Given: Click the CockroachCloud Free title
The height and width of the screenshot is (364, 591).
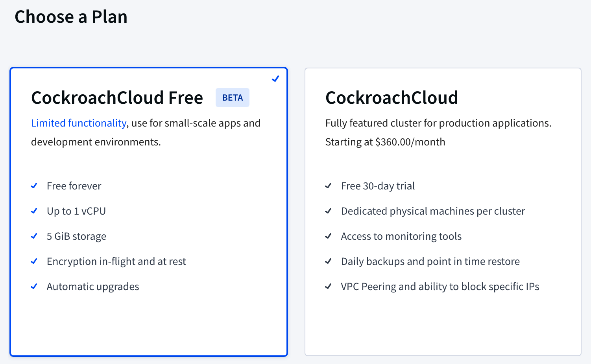Looking at the screenshot, I should (x=117, y=97).
